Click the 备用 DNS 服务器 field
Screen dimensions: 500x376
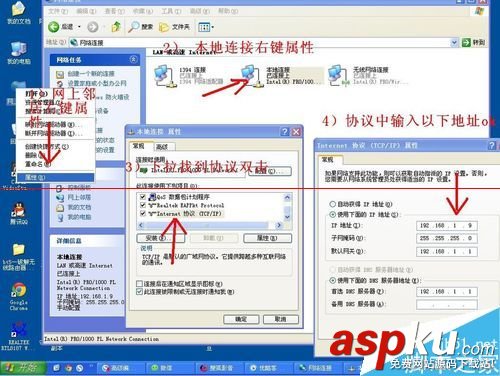[447, 304]
